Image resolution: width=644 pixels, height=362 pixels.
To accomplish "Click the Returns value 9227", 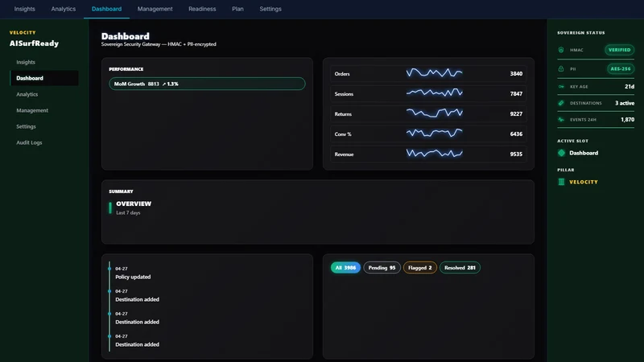I will [x=516, y=114].
